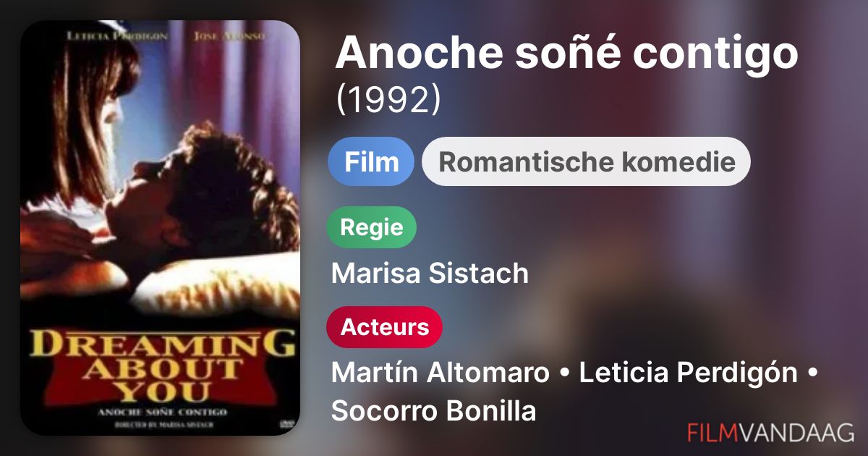Screen dimensions: 868x456
Task: Open the couple photo on the movie poster
Action: (160, 181)
